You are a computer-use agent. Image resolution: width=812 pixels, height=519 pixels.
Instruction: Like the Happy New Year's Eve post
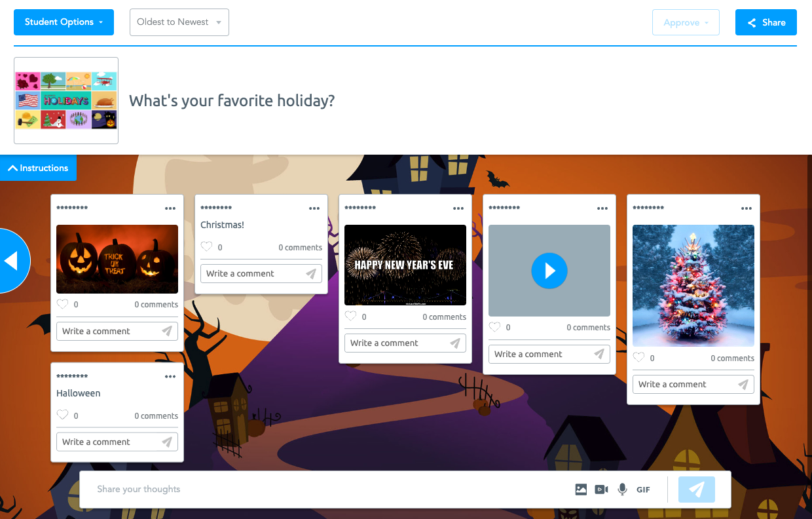[350, 317]
